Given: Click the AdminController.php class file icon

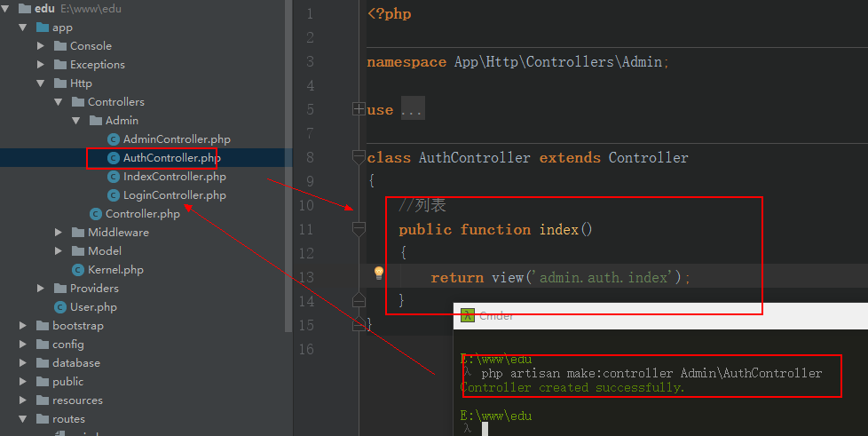Looking at the screenshot, I should [113, 139].
